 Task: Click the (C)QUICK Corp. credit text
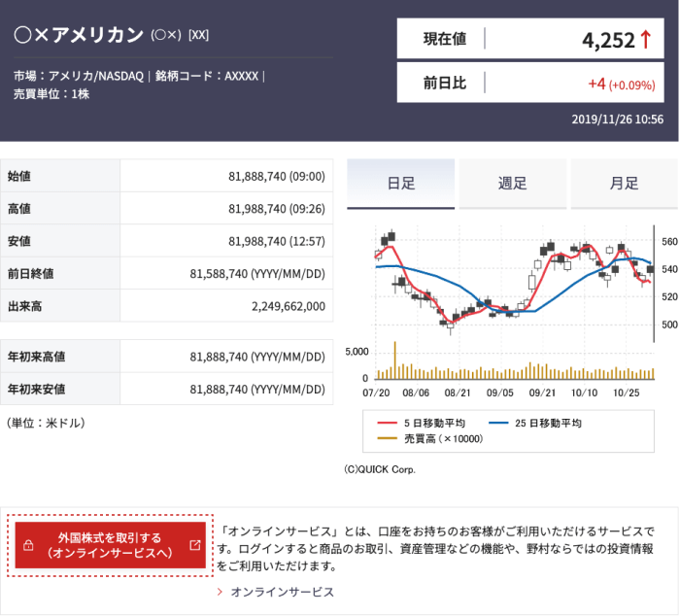click(x=380, y=468)
